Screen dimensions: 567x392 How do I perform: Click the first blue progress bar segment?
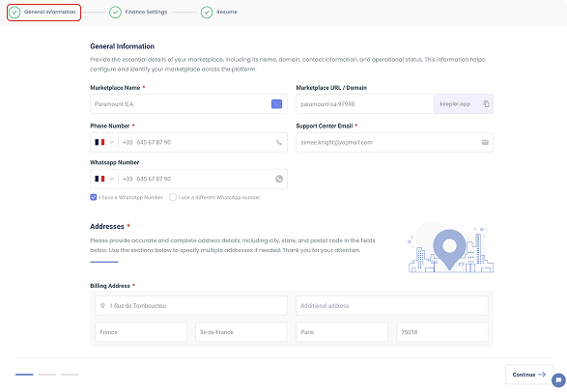pos(24,375)
